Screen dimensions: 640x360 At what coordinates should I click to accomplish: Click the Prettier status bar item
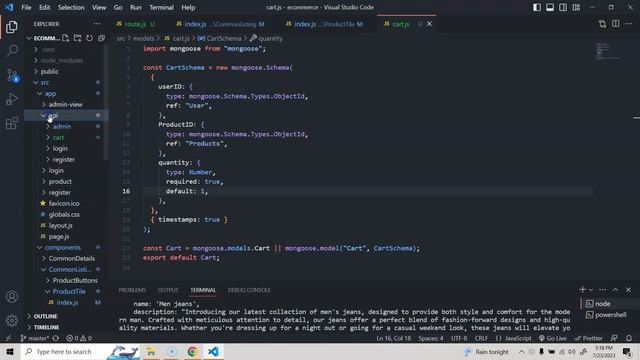click(x=588, y=338)
